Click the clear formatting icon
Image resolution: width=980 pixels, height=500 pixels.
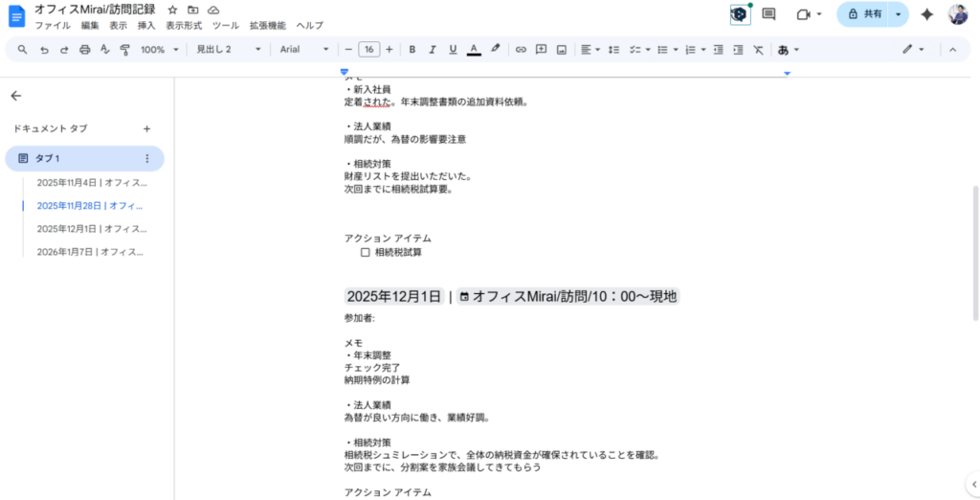pos(758,50)
